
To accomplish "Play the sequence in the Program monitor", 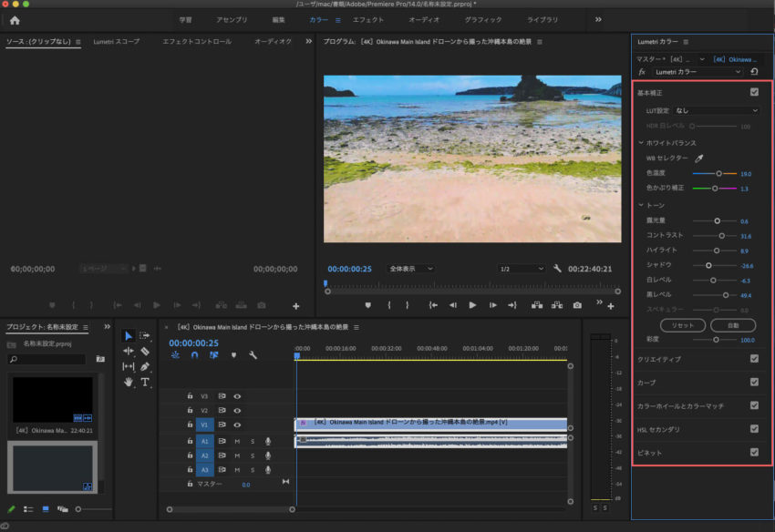I will coord(472,305).
